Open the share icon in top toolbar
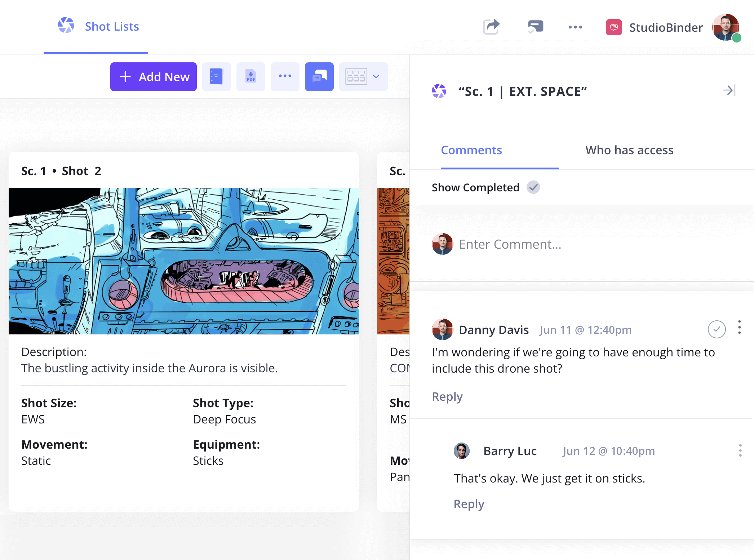Screen dimensions: 754x560 [491, 26]
